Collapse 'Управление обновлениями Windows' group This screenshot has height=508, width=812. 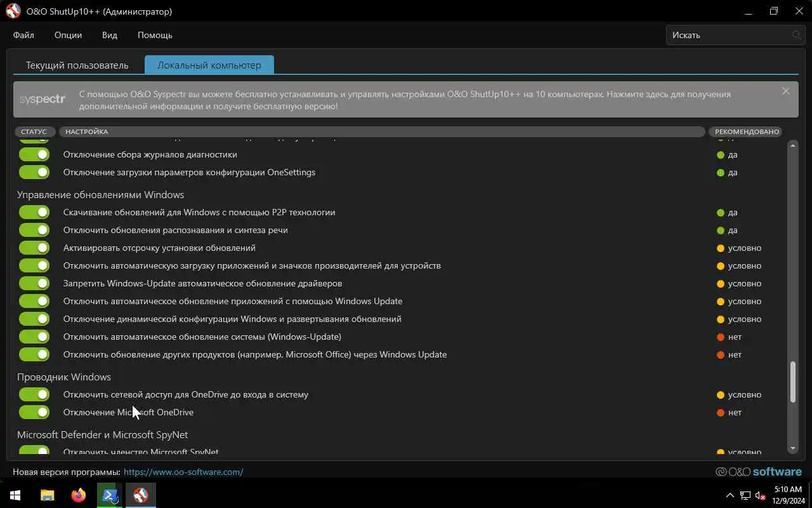tap(100, 195)
